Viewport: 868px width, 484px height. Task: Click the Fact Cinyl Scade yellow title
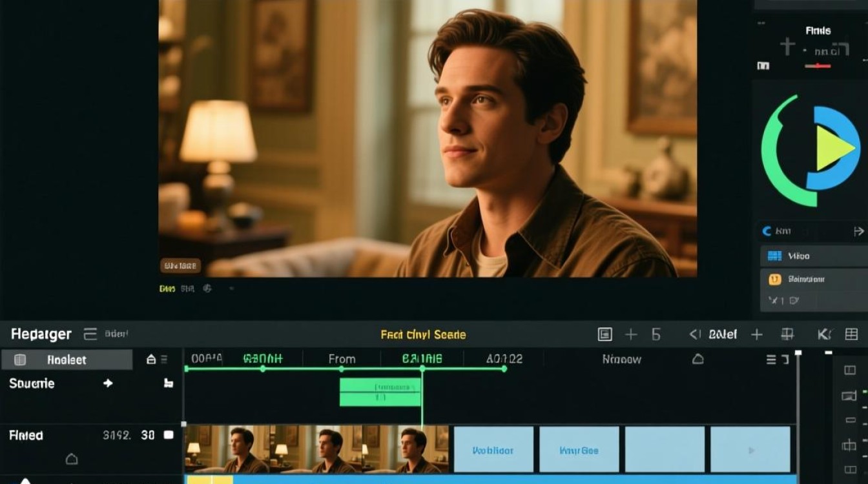pyautogui.click(x=423, y=335)
